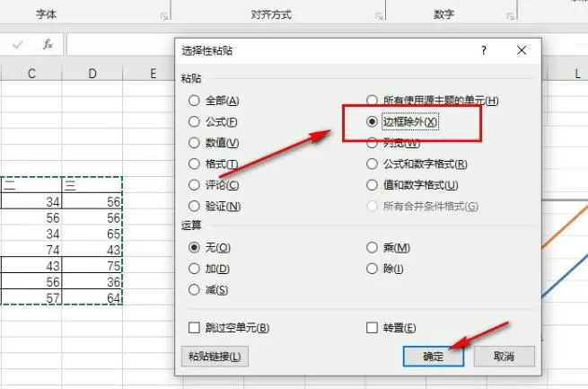Image resolution: width=588 pixels, height=389 pixels.
Task: Select column C header
Action: point(31,74)
